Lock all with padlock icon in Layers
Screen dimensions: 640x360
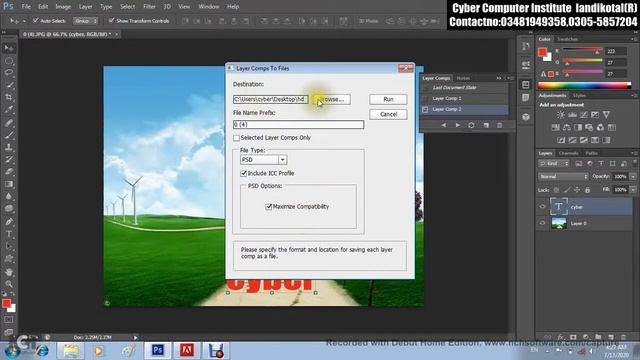(588, 190)
